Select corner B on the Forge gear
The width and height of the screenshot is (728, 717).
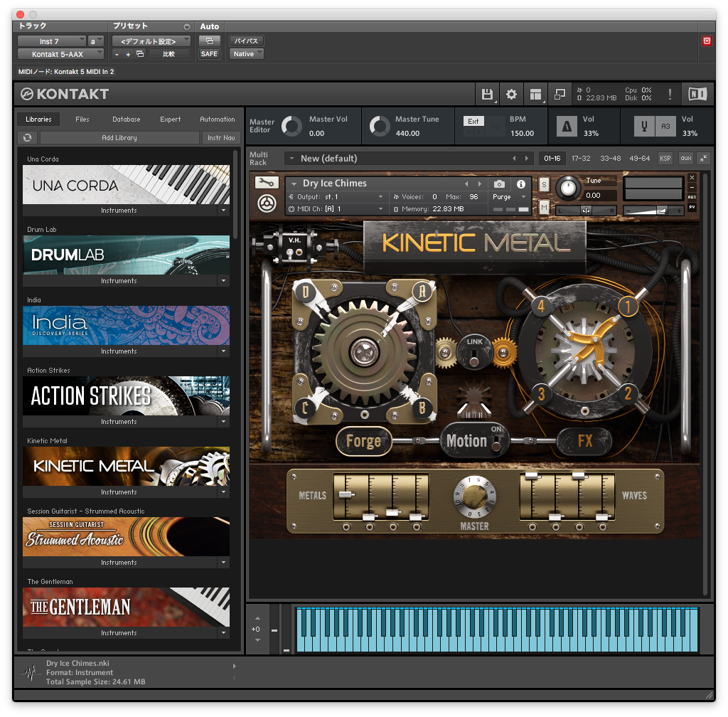click(422, 408)
